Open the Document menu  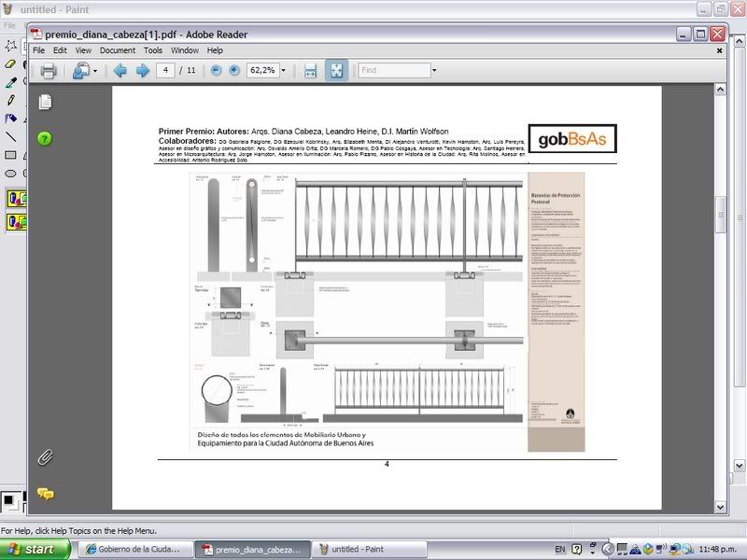click(118, 50)
